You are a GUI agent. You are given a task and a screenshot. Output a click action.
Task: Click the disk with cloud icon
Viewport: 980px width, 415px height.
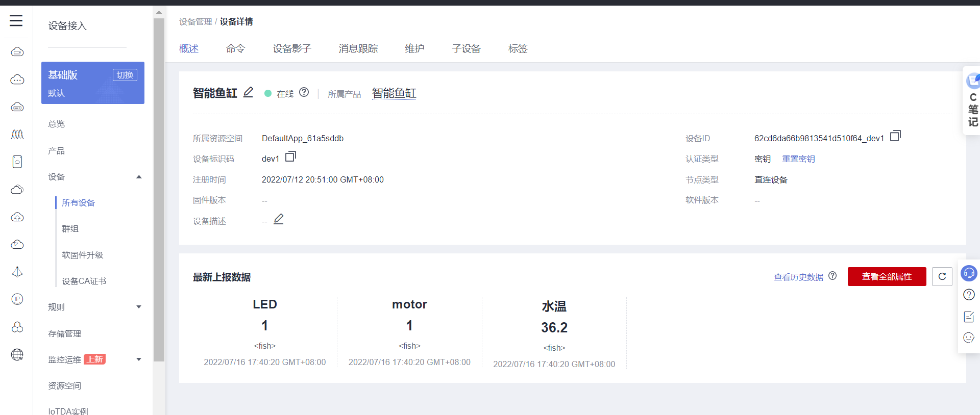coord(17,162)
